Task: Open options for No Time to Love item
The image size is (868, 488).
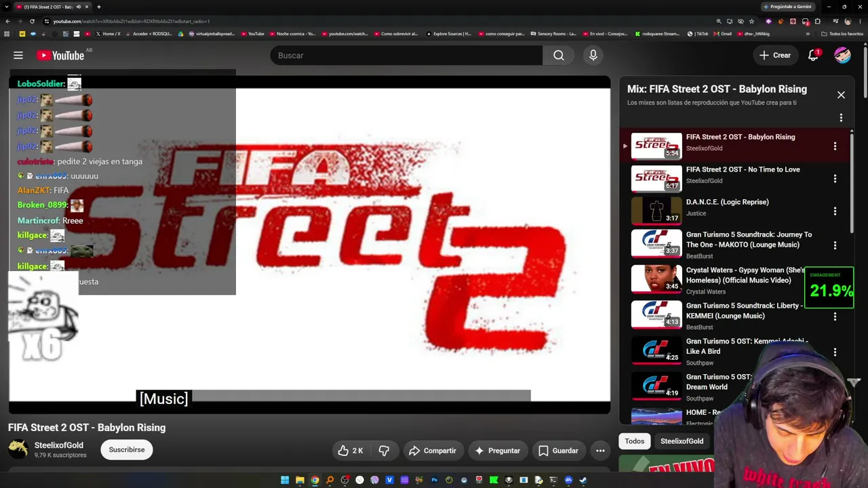Action: (x=835, y=179)
